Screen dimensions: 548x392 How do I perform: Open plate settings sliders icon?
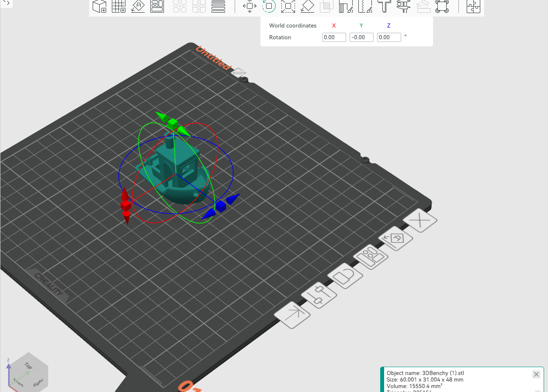click(x=319, y=295)
